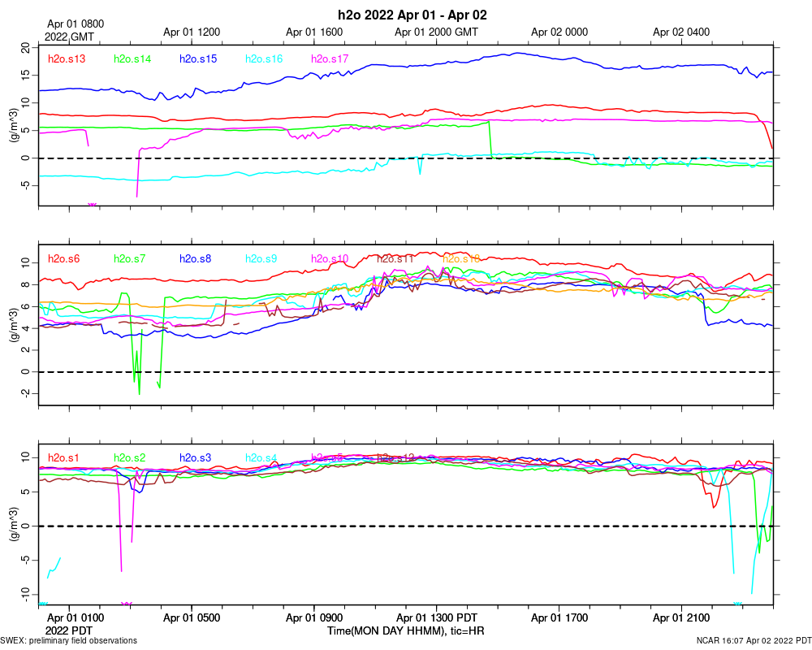Viewport: 812px width, 650px height.
Task: Click the "Apr 02 0000" top axis label
Action: point(559,32)
